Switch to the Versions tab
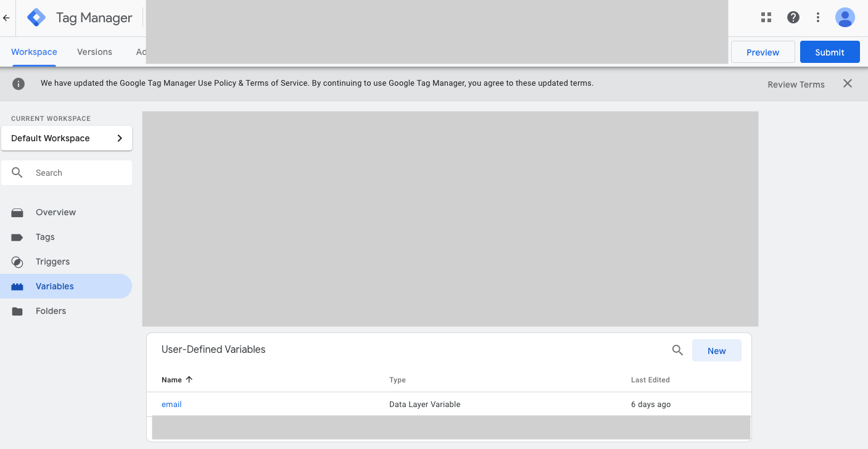 pos(94,52)
